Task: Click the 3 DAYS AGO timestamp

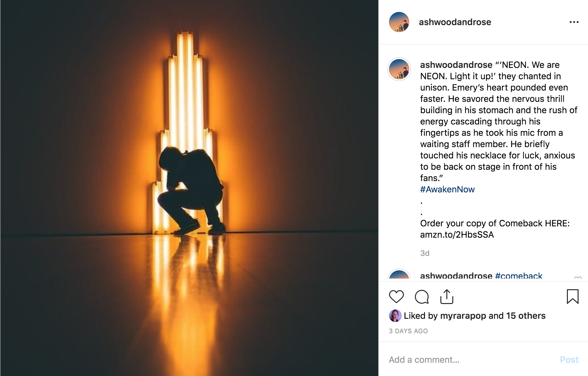Action: pos(408,331)
